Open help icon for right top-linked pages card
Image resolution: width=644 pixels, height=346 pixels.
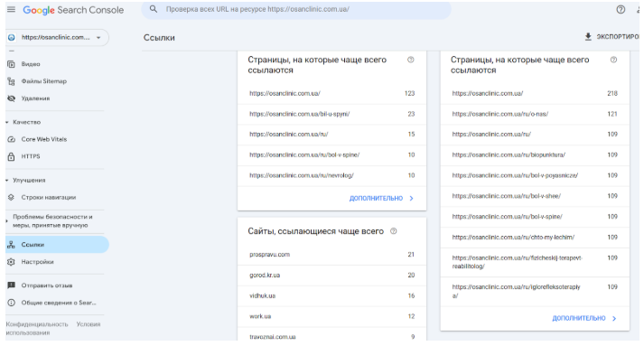tap(613, 60)
